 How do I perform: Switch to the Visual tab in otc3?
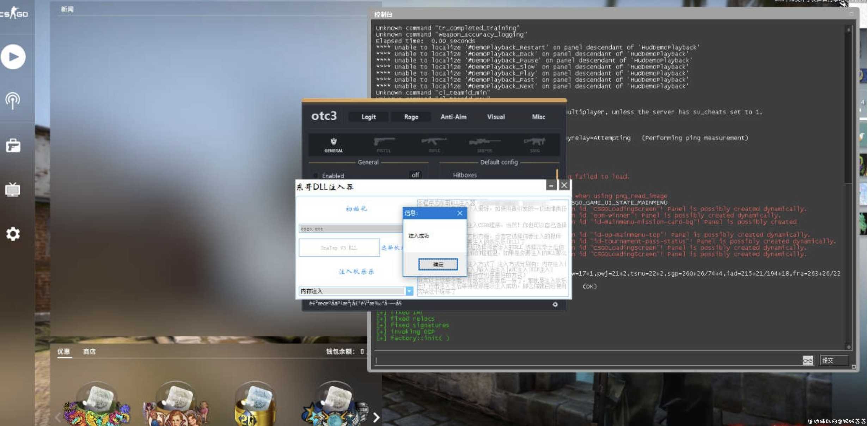[x=496, y=117]
